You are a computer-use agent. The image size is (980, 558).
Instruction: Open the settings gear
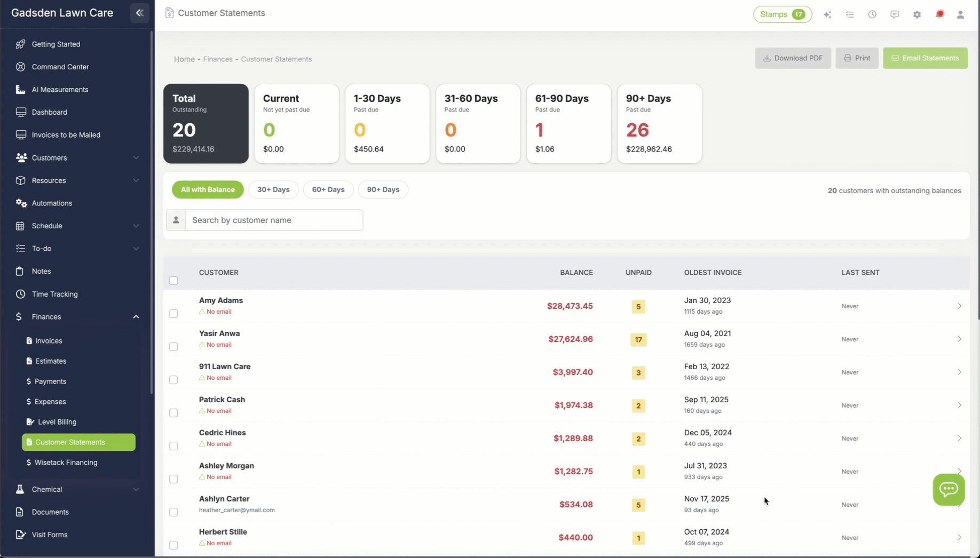[x=917, y=14]
